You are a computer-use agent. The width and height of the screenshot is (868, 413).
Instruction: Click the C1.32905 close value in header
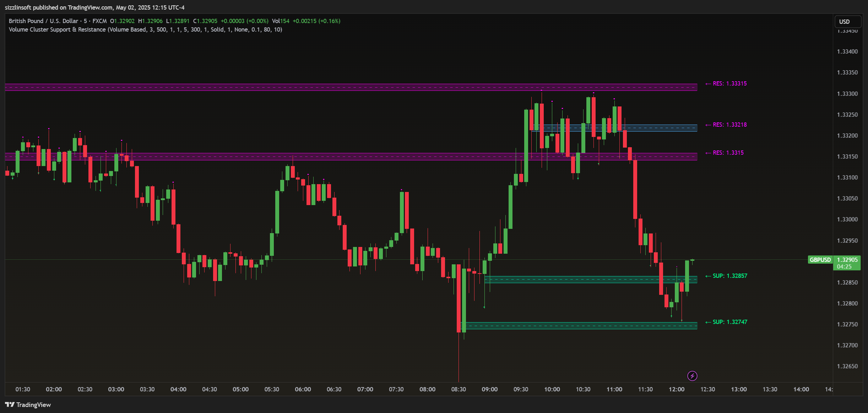[205, 21]
